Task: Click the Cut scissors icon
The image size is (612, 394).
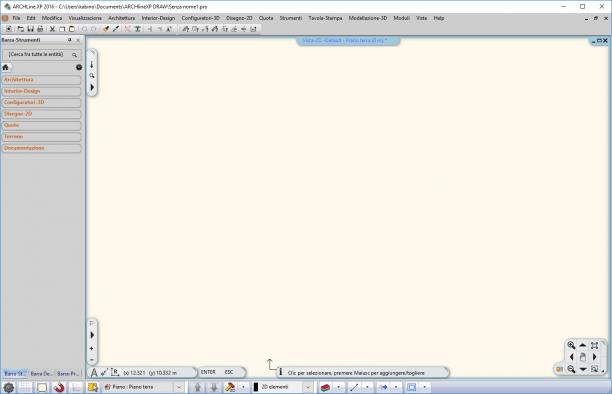Action: point(52,29)
